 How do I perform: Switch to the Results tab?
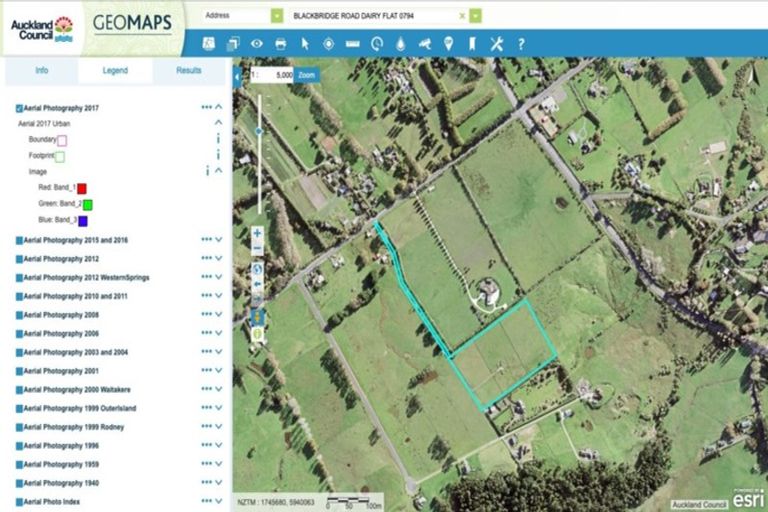pyautogui.click(x=189, y=71)
